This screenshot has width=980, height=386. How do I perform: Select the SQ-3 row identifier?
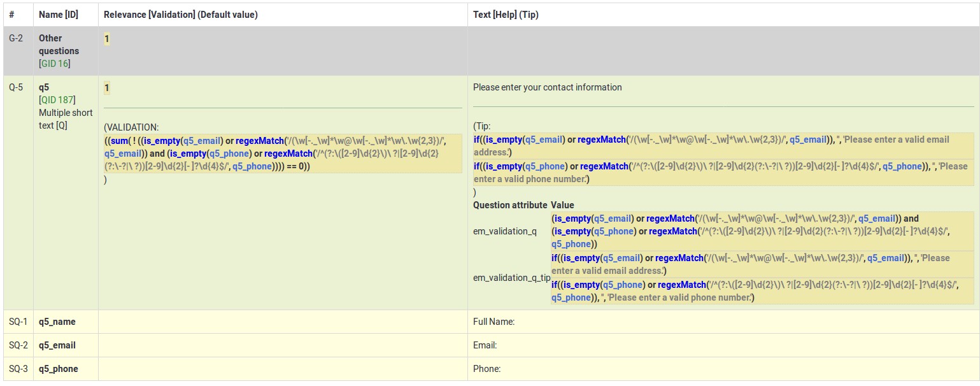[x=18, y=369]
